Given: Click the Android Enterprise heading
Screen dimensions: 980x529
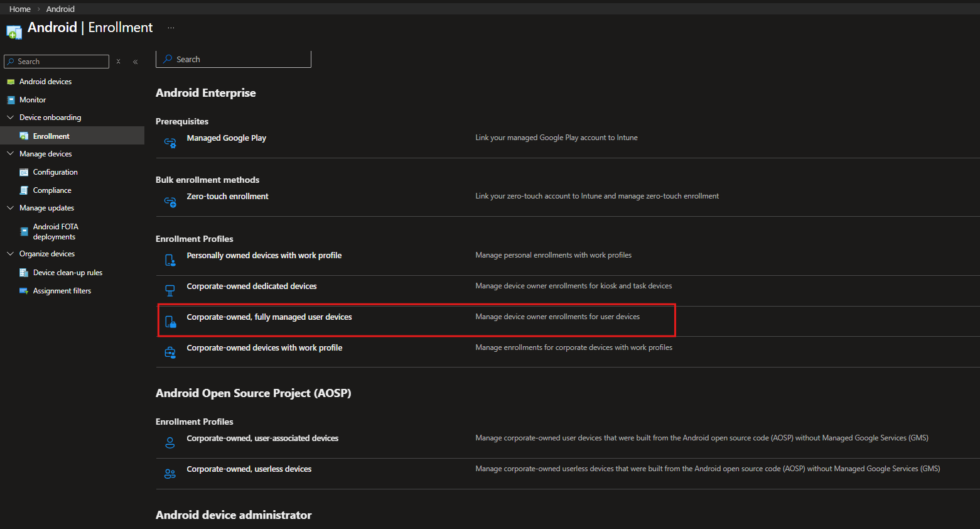Looking at the screenshot, I should pyautogui.click(x=206, y=93).
